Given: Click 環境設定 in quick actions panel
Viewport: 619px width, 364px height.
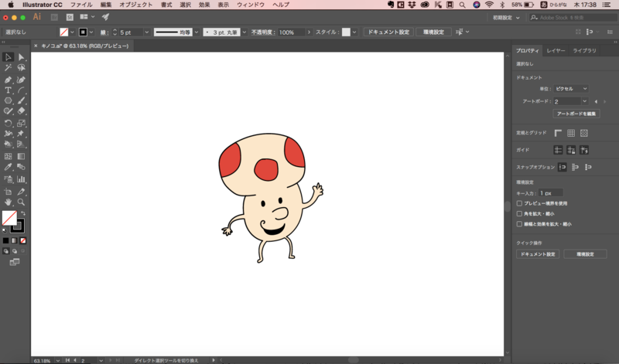Looking at the screenshot, I should pyautogui.click(x=585, y=254).
